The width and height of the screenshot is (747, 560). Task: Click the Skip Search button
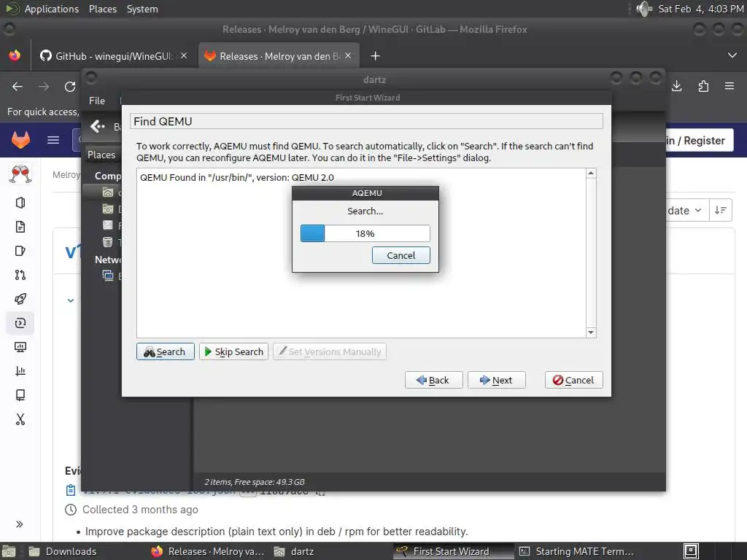(233, 352)
